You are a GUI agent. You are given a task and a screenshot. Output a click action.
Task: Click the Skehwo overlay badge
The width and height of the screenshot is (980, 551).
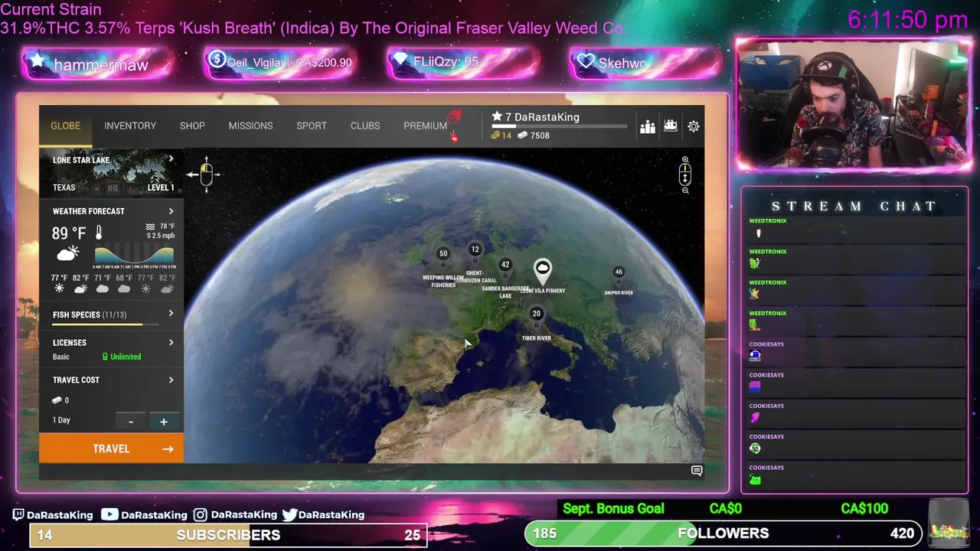pos(645,63)
